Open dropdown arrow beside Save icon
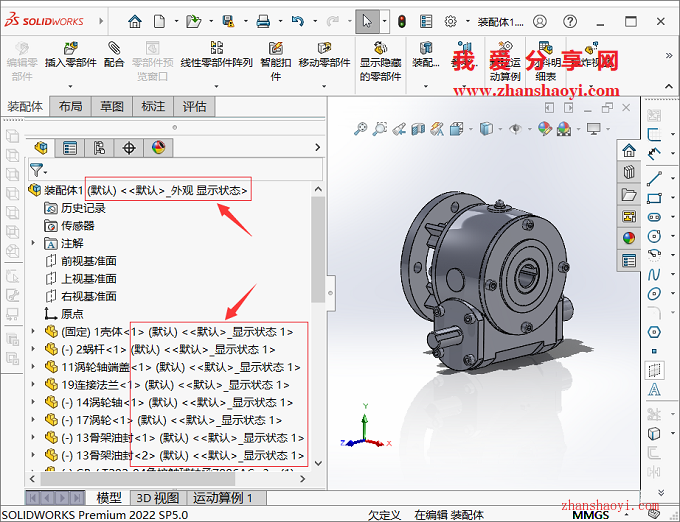 (245, 21)
